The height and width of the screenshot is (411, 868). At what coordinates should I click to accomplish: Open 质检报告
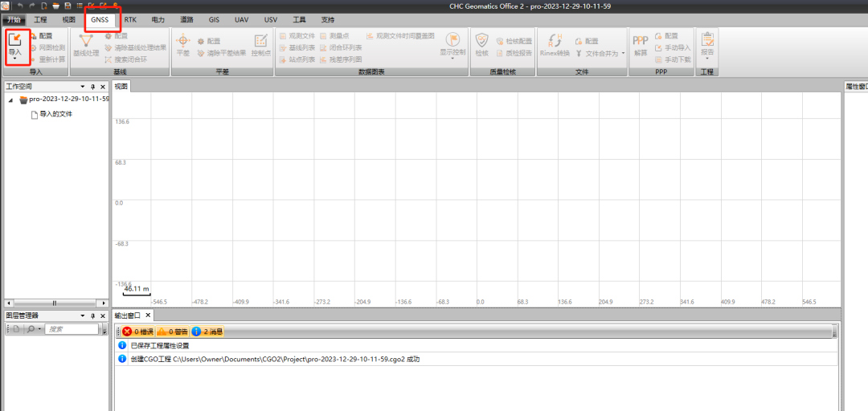click(x=514, y=53)
